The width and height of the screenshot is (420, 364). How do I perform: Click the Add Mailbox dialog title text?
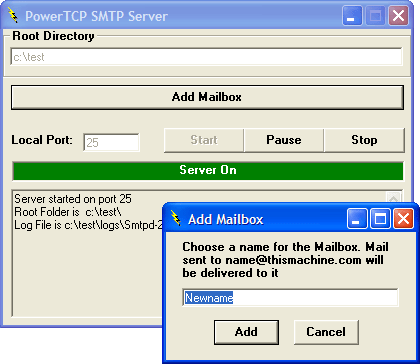coord(226,219)
